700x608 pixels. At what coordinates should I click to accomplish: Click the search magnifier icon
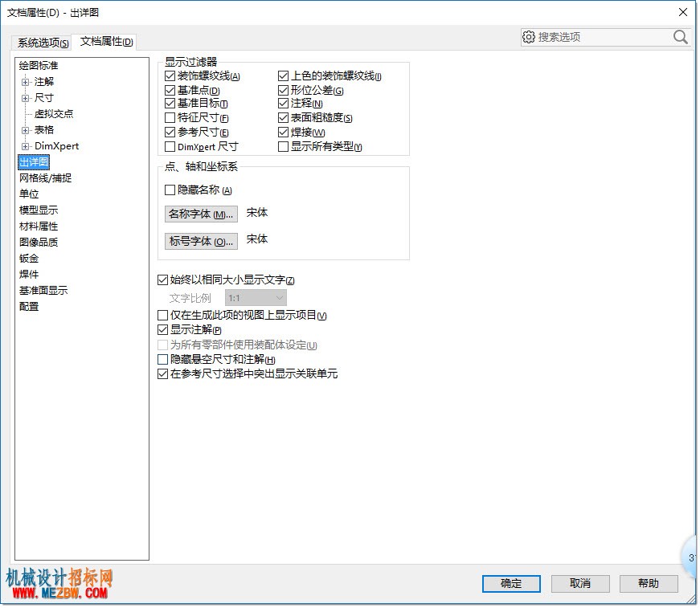click(682, 37)
